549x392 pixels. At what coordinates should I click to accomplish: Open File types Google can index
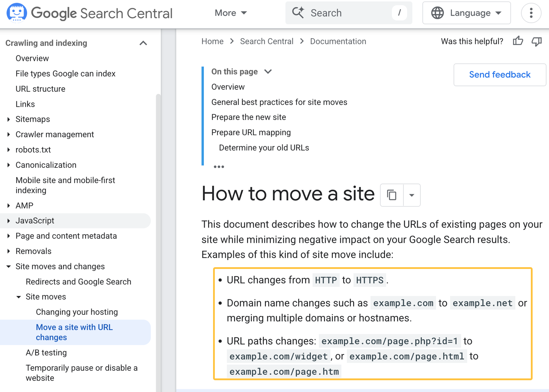tap(65, 74)
